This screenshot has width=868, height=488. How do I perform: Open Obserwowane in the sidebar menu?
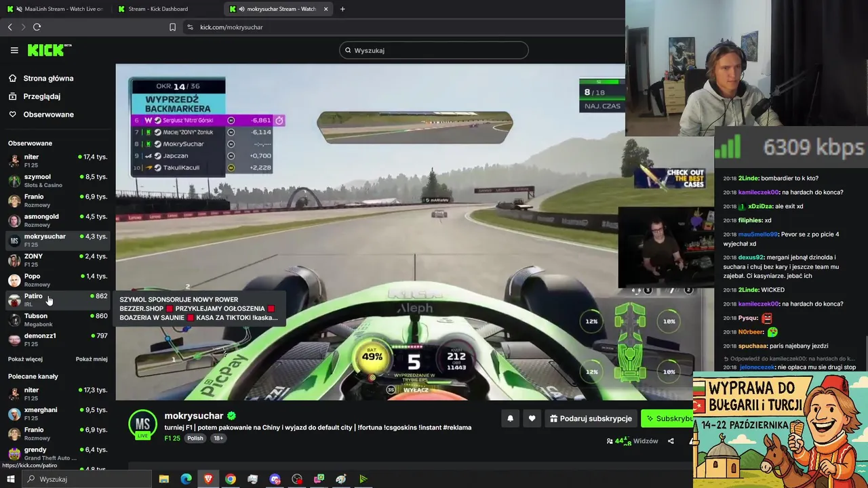coord(48,115)
